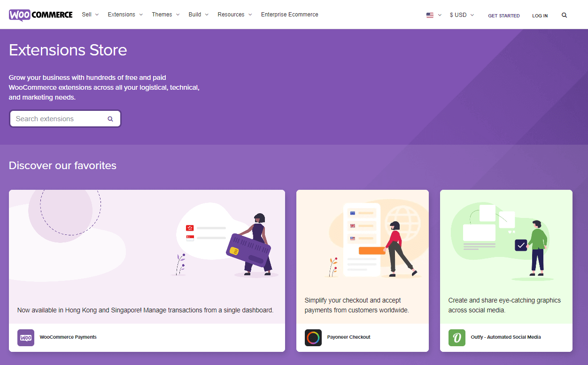Image resolution: width=588 pixels, height=365 pixels.
Task: Expand the Sell menu
Action: click(90, 15)
